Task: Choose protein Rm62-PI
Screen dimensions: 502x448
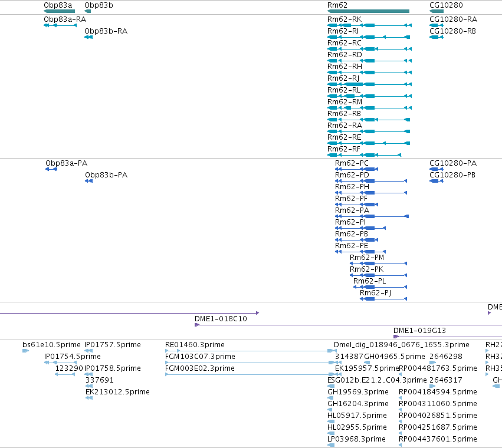Action: [360, 228]
